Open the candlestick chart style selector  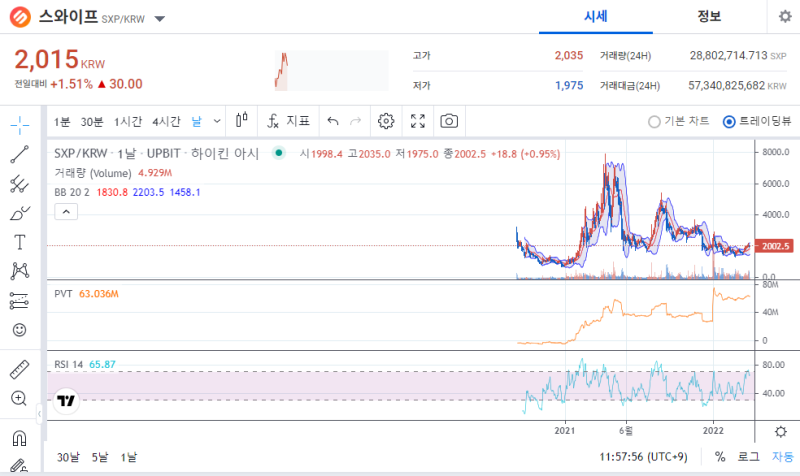(242, 121)
